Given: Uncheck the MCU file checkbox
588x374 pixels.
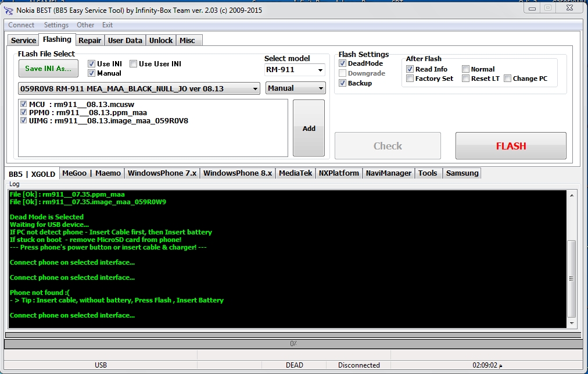Looking at the screenshot, I should [24, 104].
